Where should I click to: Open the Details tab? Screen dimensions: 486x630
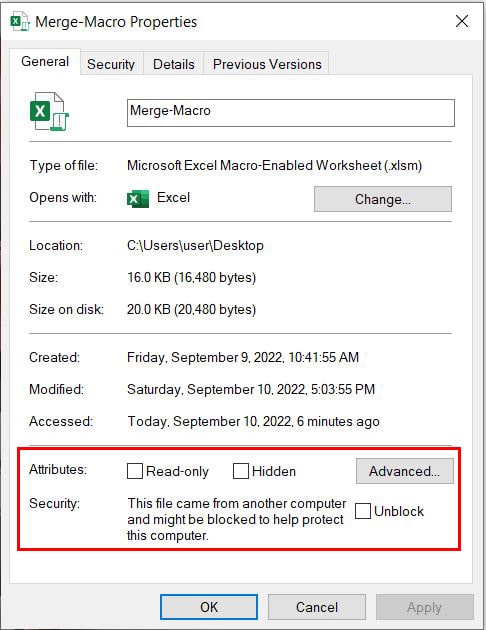coord(174,64)
